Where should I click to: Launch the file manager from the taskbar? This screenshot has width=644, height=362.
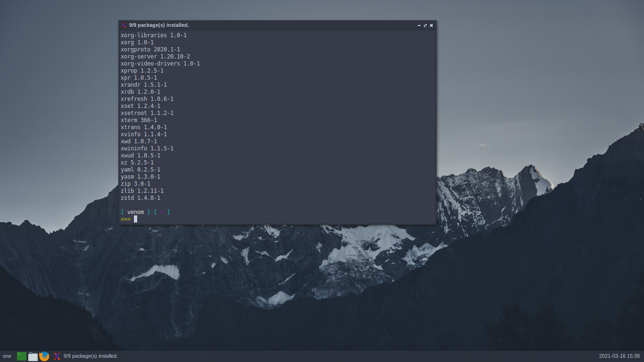click(x=33, y=356)
